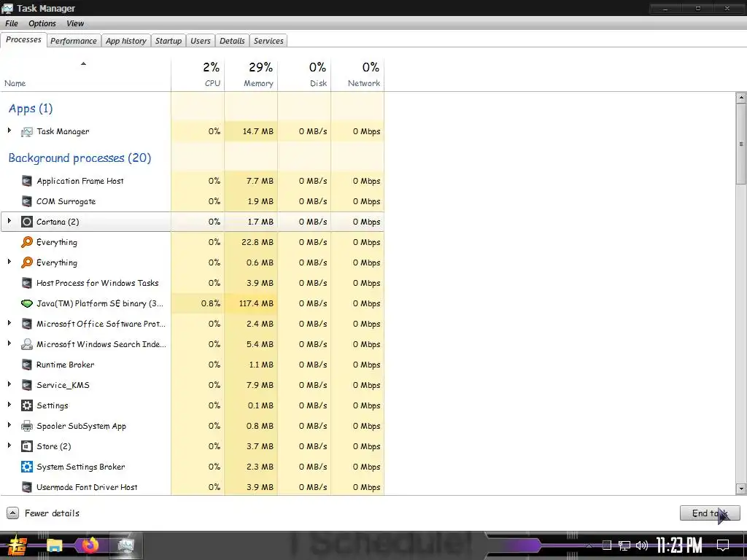Expand the Service_KMS entry

point(9,384)
